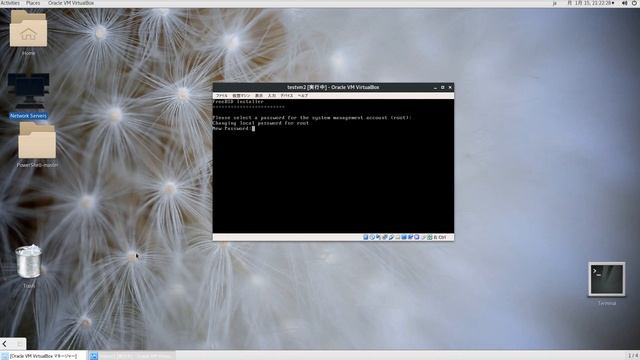The height and width of the screenshot is (360, 640).
Task: Open the Oracle VM VirtualBox app menu
Action: (71, 3)
